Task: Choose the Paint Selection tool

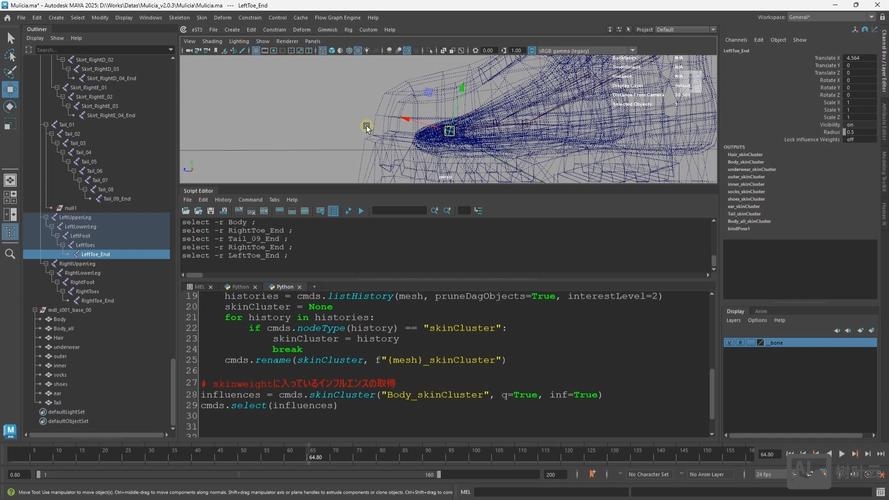Action: click(10, 72)
